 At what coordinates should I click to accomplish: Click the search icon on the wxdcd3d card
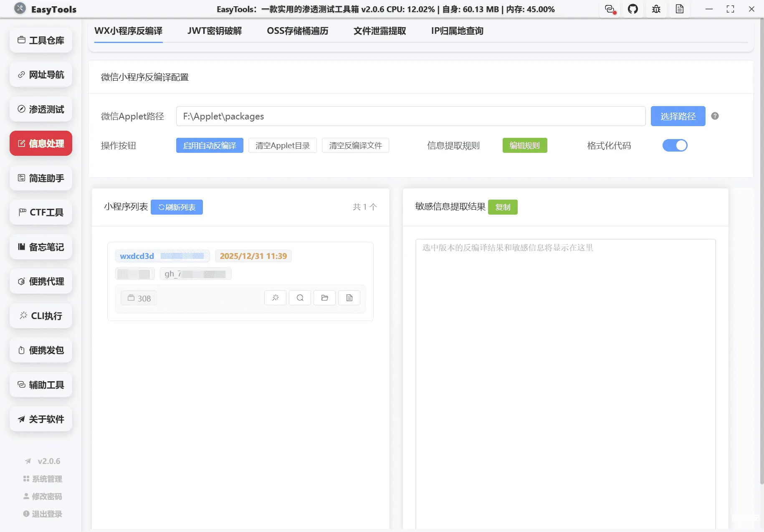pyautogui.click(x=300, y=298)
